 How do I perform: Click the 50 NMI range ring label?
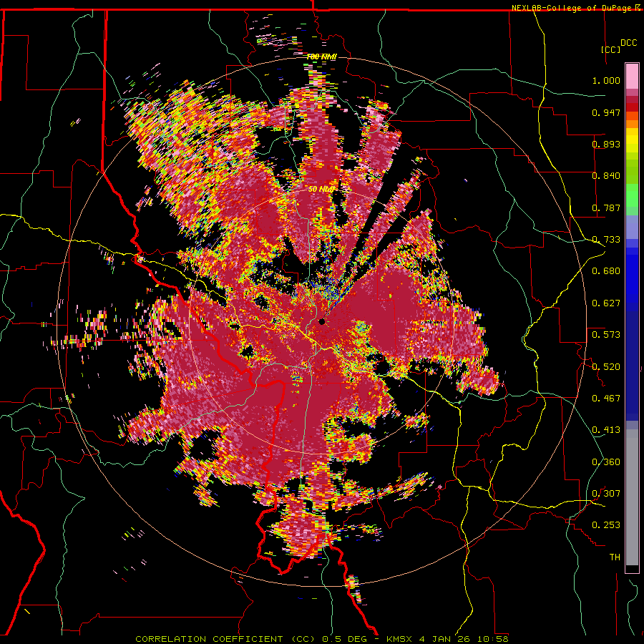(321, 190)
